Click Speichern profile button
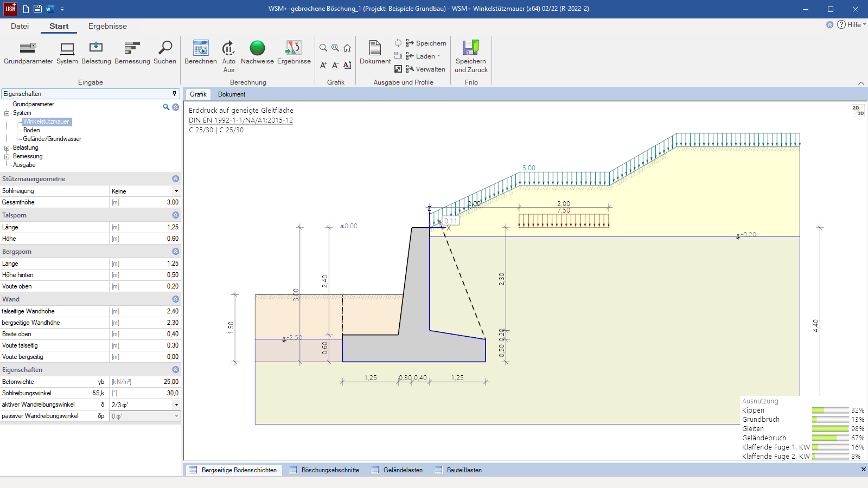 426,43
